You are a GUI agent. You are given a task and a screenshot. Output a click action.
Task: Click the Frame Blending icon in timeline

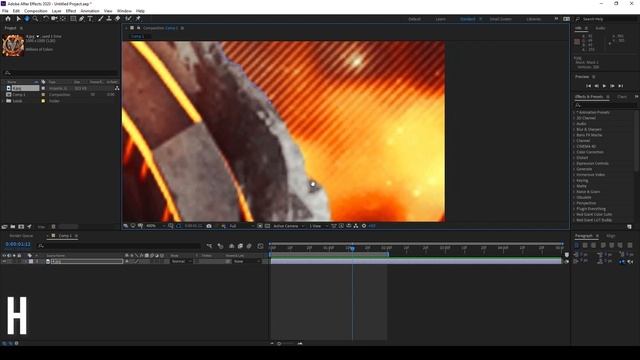pyautogui.click(x=240, y=246)
